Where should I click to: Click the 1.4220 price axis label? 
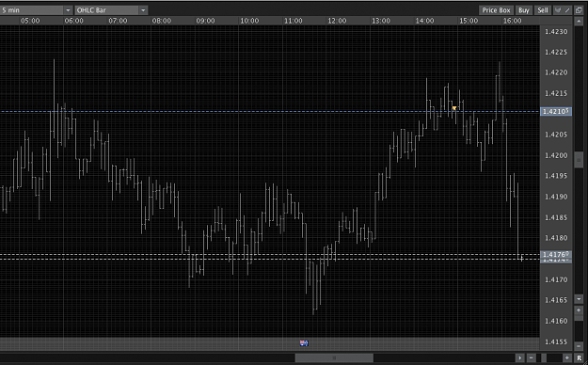point(556,72)
